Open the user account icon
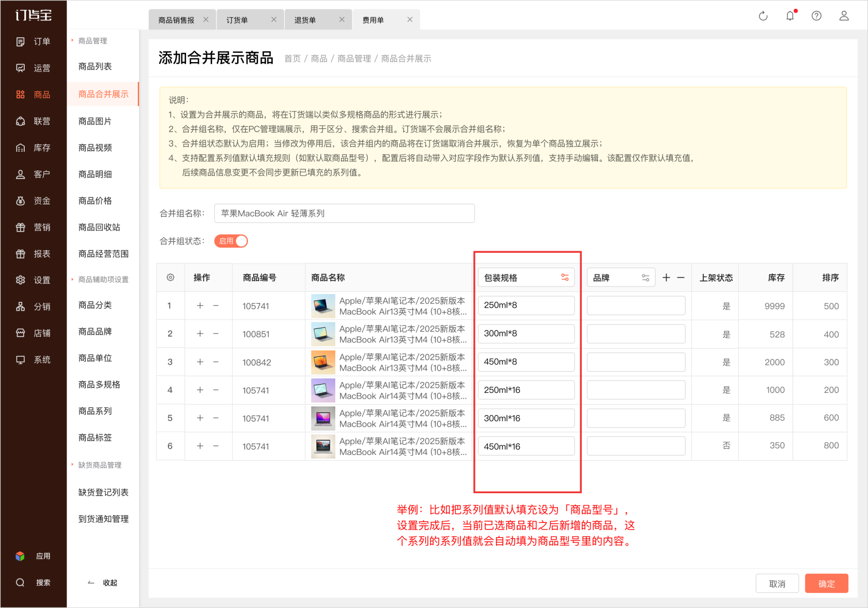 tap(844, 16)
